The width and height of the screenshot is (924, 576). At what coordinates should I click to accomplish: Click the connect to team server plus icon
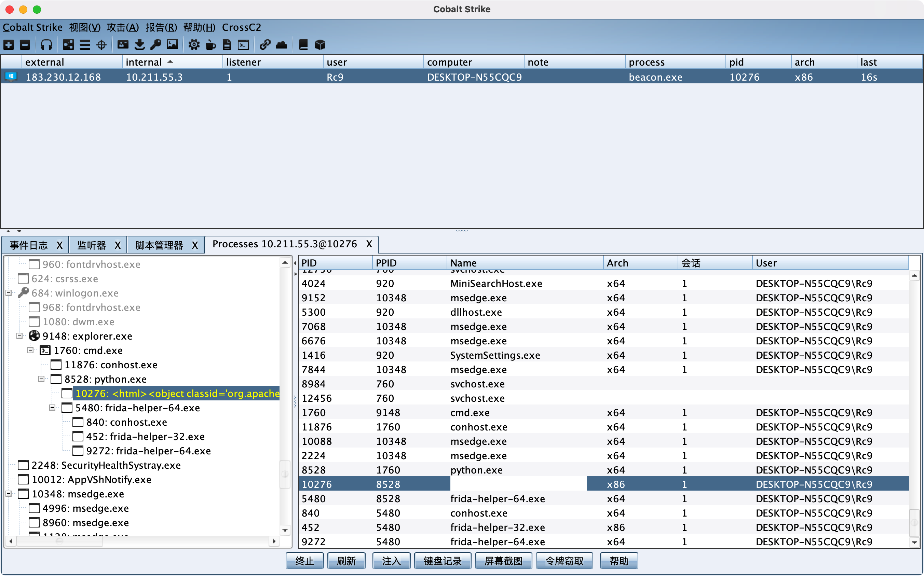pos(9,45)
